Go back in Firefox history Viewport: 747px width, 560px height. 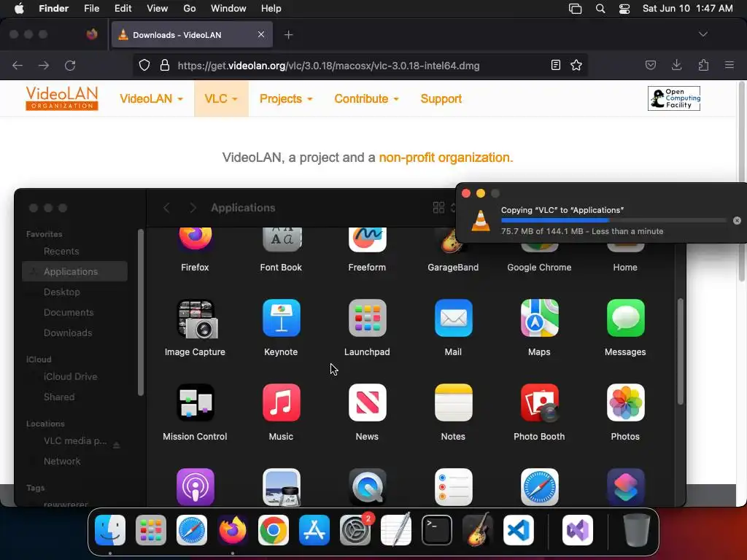click(x=18, y=65)
